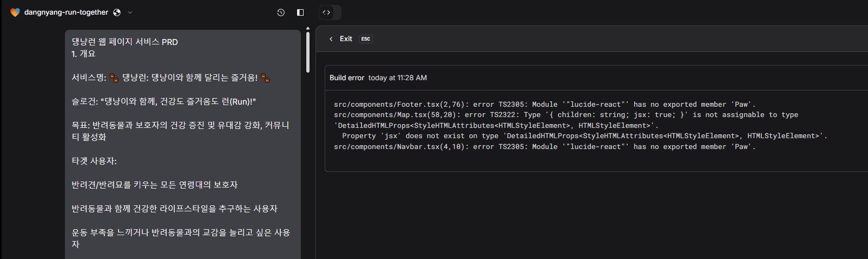This screenshot has height=259, width=868.
Task: Click the Lovable heart logo
Action: (15, 12)
